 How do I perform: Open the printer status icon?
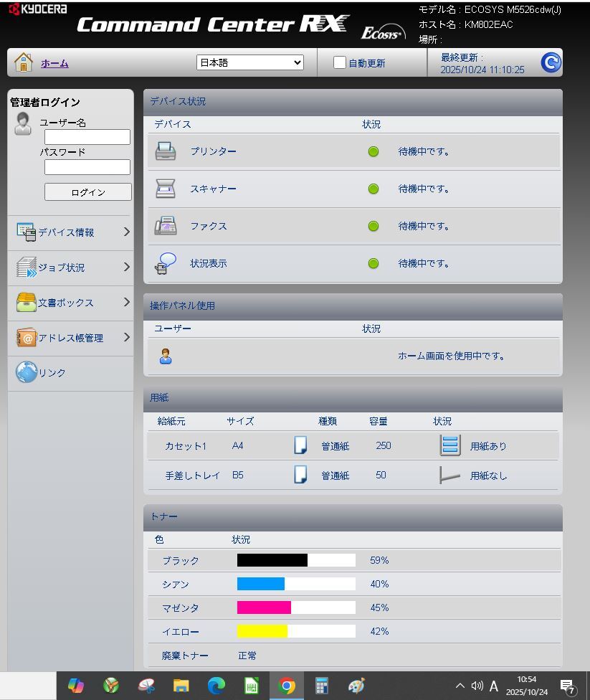[166, 151]
